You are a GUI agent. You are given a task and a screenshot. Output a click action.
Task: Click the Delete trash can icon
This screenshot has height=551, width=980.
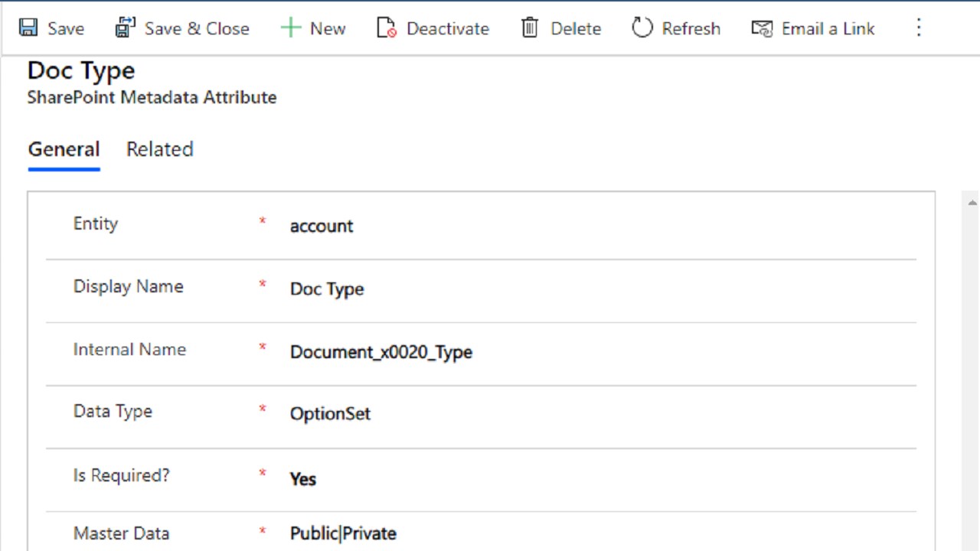point(530,28)
